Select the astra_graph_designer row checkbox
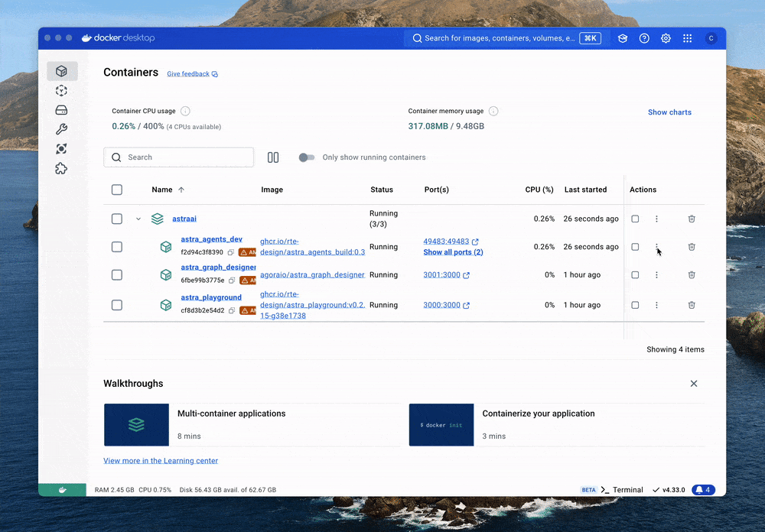Viewport: 765px width, 532px height. (116, 275)
